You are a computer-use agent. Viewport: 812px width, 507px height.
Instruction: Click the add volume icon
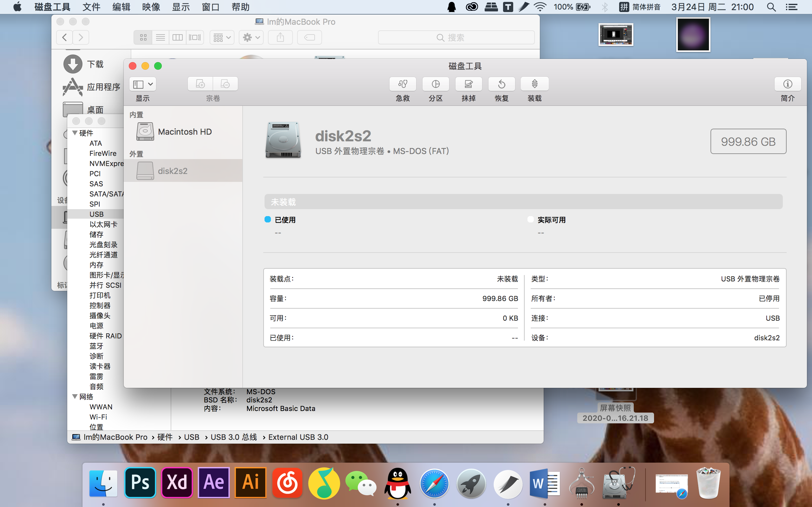click(200, 84)
